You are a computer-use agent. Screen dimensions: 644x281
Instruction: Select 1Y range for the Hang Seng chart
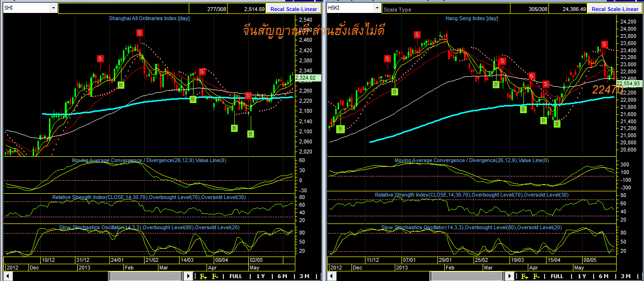(582, 276)
